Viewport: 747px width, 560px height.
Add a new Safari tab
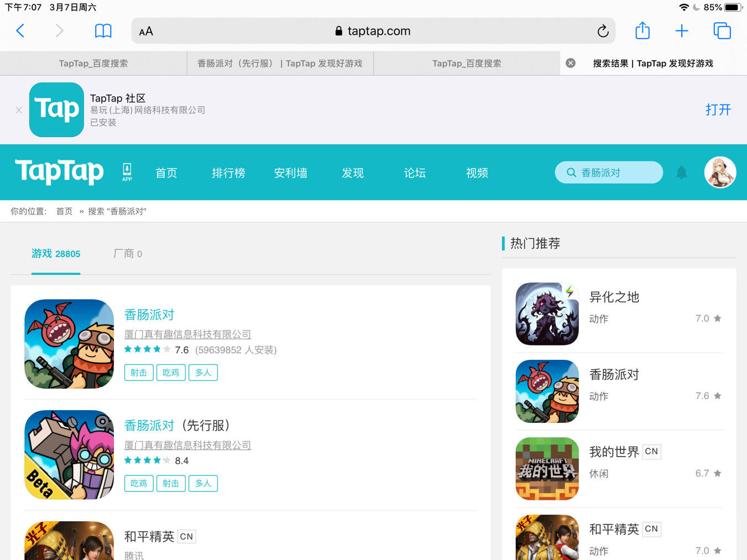pos(682,31)
